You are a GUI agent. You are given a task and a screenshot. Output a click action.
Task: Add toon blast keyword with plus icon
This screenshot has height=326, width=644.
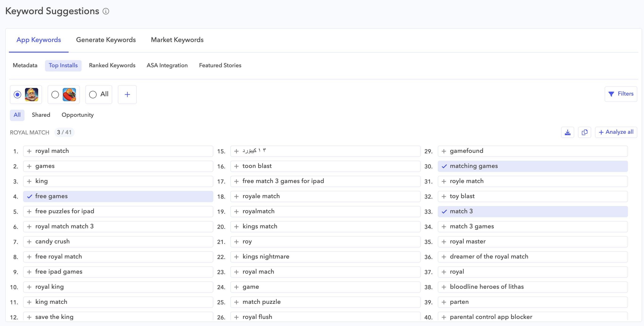coord(236,166)
